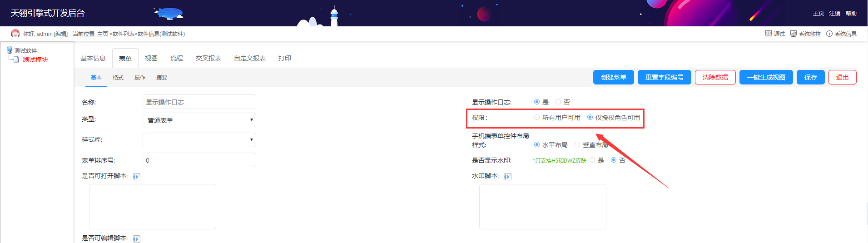The image size is (868, 243).
Task: Open the script editor icon beside 水印脚本
Action: [508, 177]
